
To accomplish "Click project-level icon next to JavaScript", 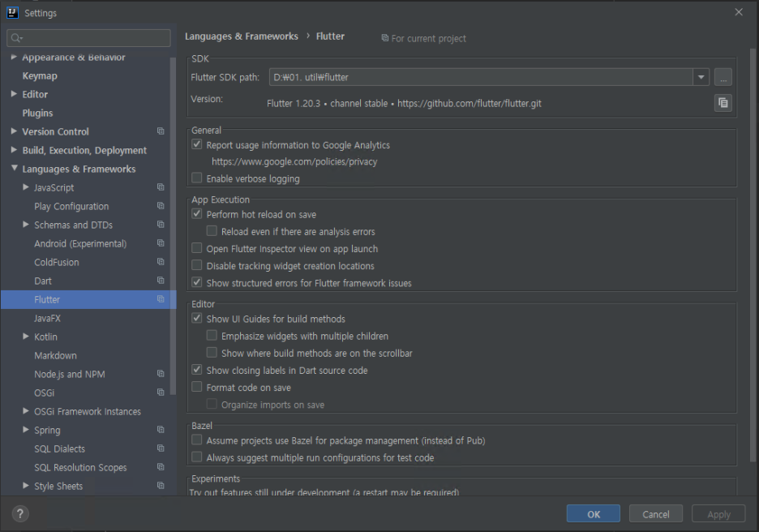I will [161, 187].
